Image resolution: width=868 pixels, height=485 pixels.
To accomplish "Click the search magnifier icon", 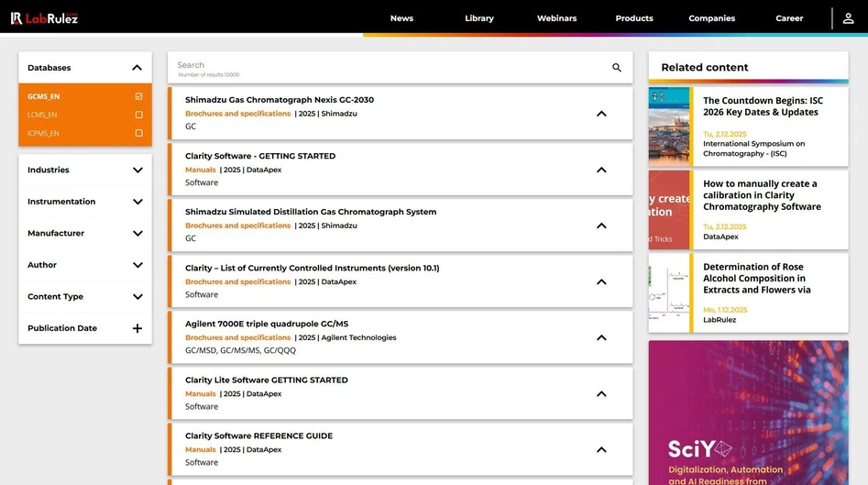I will [x=616, y=68].
